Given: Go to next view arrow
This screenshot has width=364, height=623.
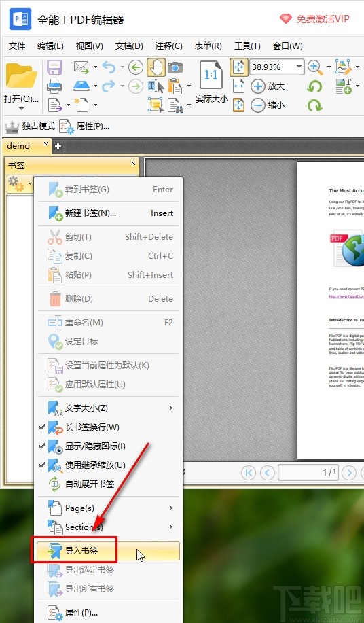Looking at the screenshot, I should 136,86.
